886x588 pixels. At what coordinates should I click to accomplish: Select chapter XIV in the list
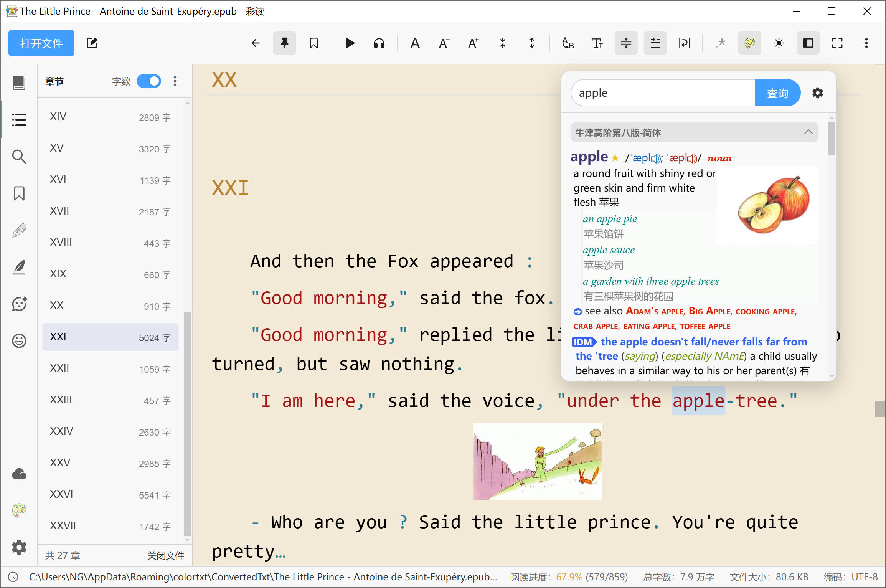click(x=111, y=117)
